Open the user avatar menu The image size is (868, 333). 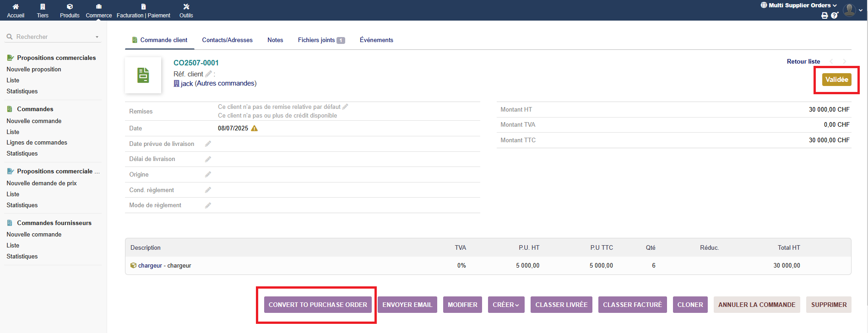tap(850, 10)
